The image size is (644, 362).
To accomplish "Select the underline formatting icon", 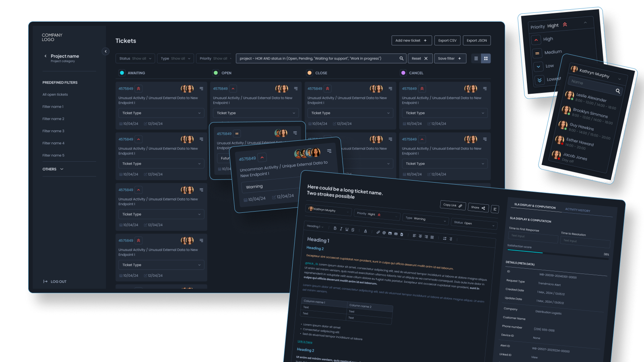I will 347,229.
